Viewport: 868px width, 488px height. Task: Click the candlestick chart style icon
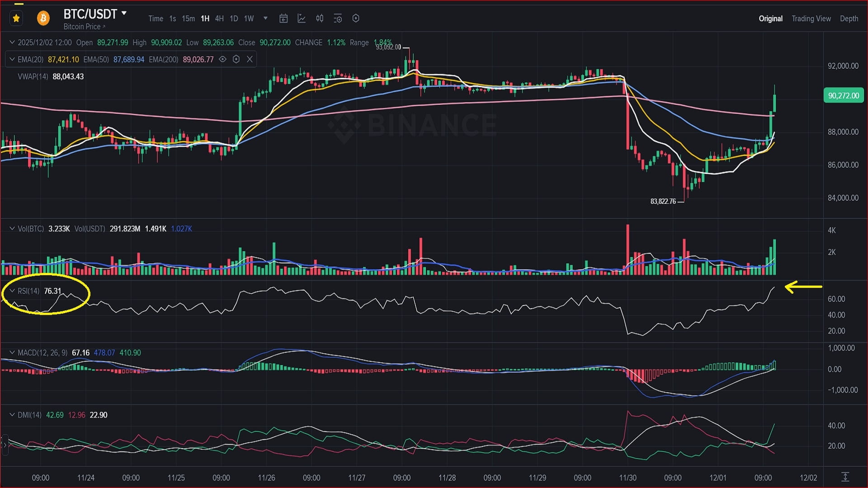[320, 19]
